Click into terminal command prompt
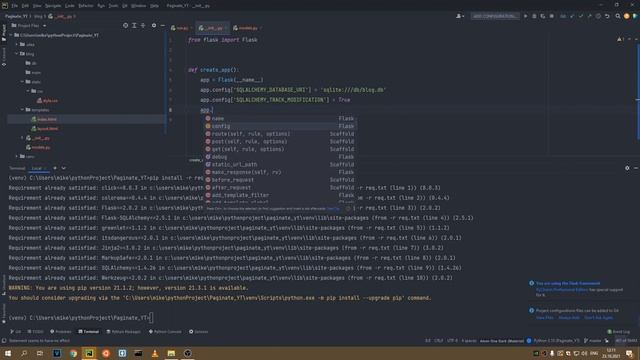This screenshot has width=640, height=360. coord(152,318)
